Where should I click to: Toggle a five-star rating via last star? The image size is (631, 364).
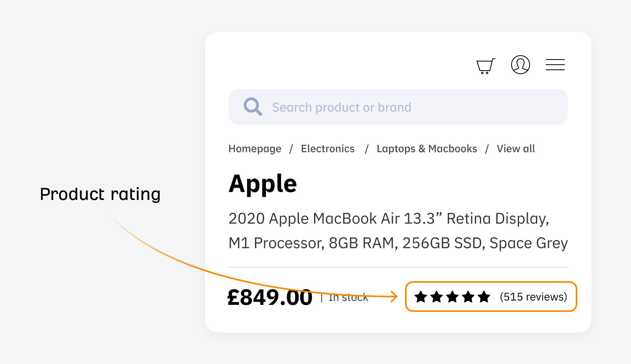(x=484, y=297)
